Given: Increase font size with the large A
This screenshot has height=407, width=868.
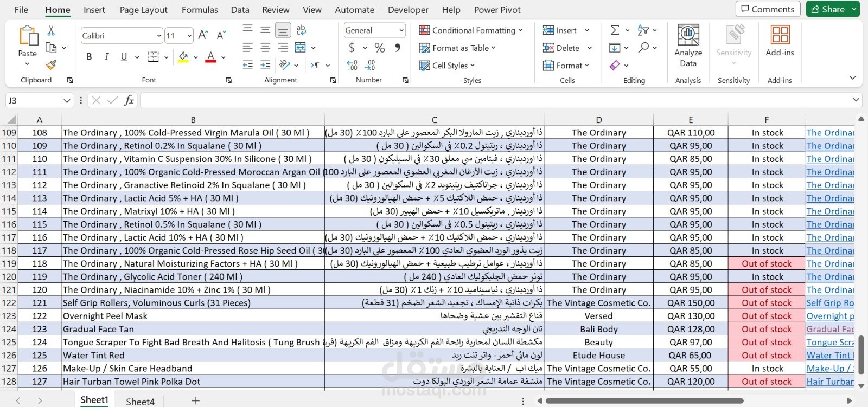Looking at the screenshot, I should pos(203,35).
